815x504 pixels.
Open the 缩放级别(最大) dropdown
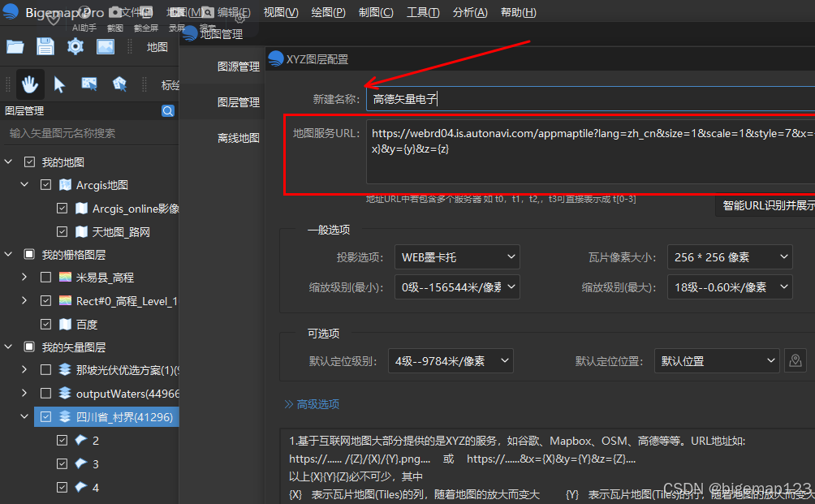(730, 286)
